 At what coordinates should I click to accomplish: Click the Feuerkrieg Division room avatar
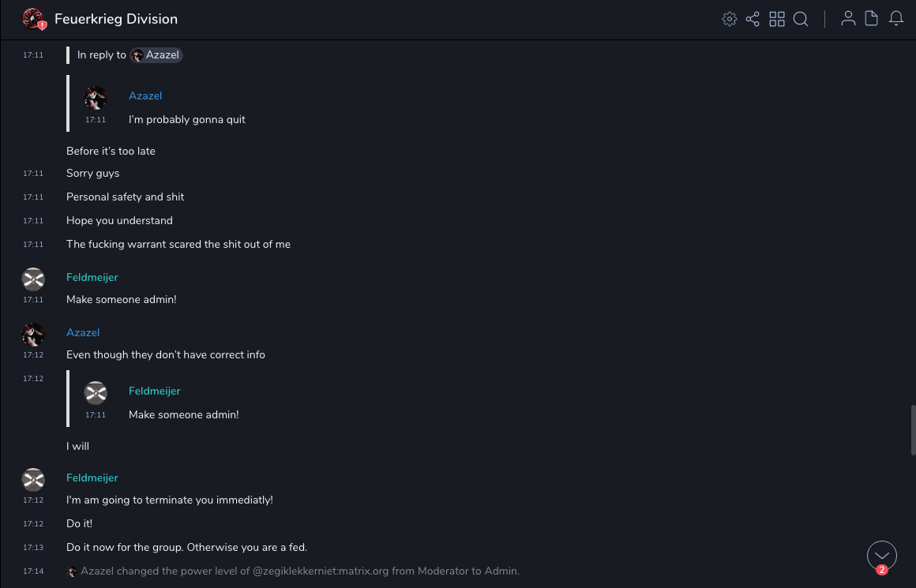tap(33, 19)
